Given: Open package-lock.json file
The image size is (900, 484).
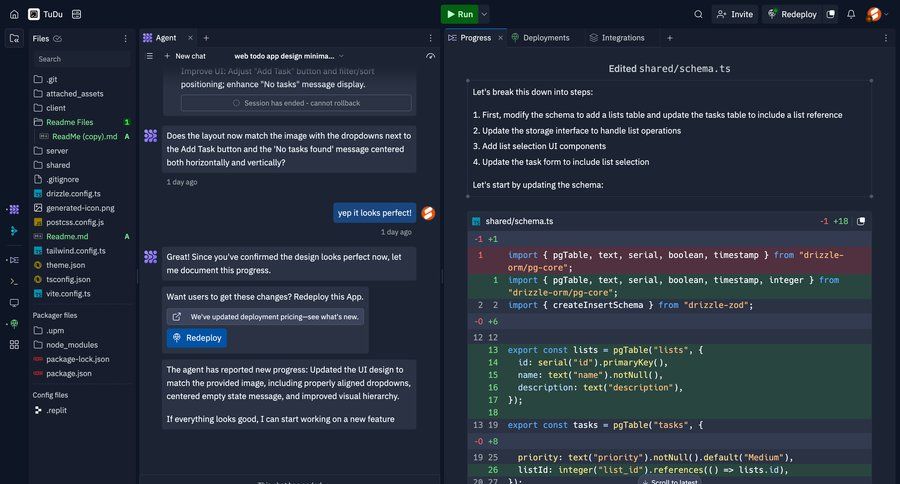Looking at the screenshot, I should 77,359.
